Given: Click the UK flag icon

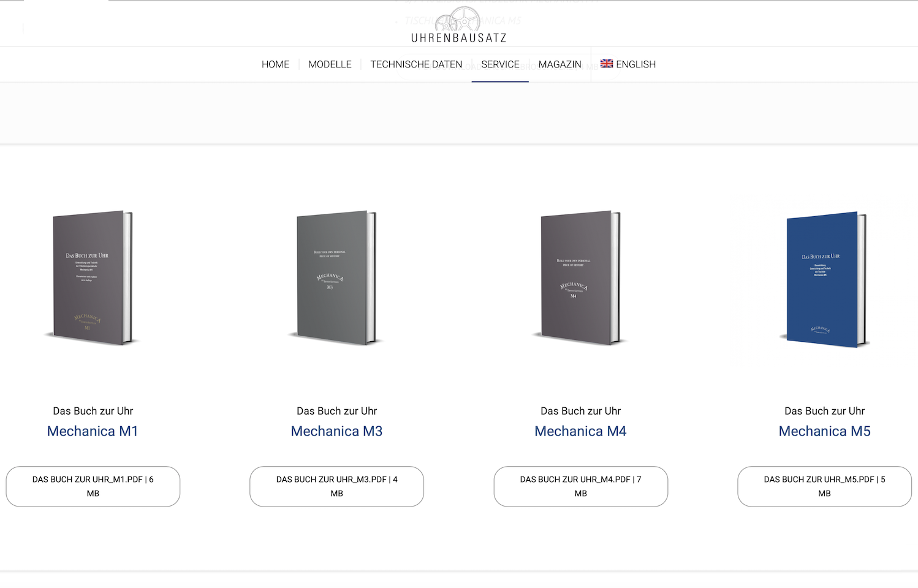Looking at the screenshot, I should click(607, 64).
